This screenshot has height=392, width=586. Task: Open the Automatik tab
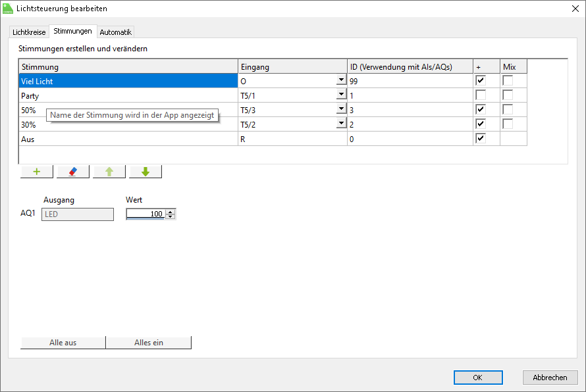coord(116,32)
